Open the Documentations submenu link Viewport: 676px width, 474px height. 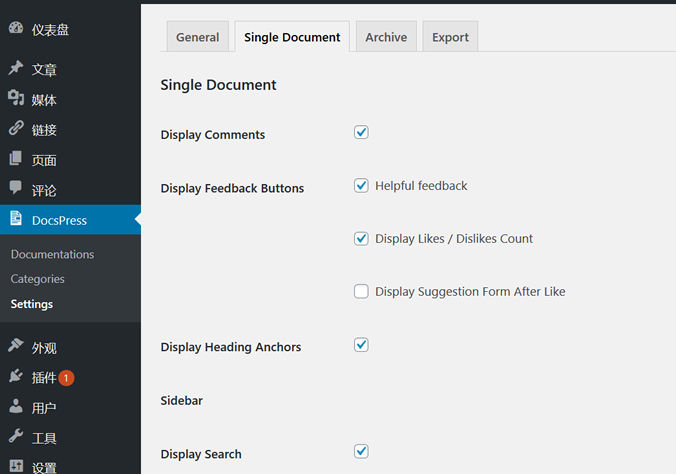(x=52, y=254)
